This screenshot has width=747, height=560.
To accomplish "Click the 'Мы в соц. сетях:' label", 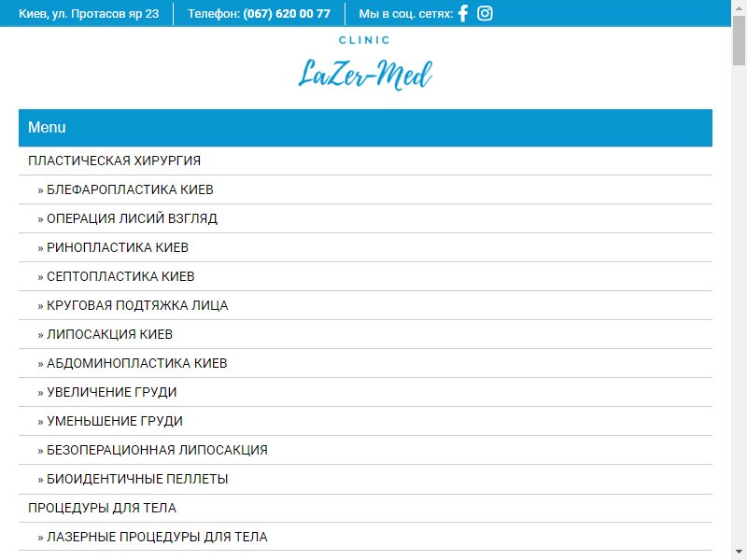I will pos(405,13).
